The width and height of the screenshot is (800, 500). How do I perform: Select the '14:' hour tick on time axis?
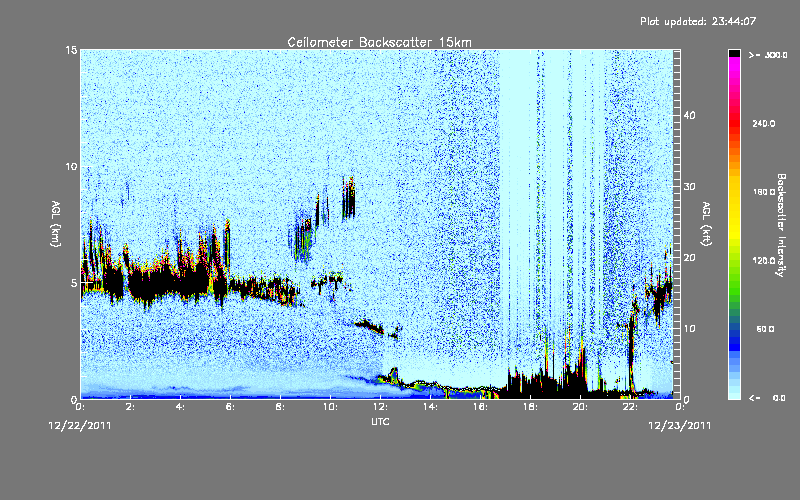(431, 407)
